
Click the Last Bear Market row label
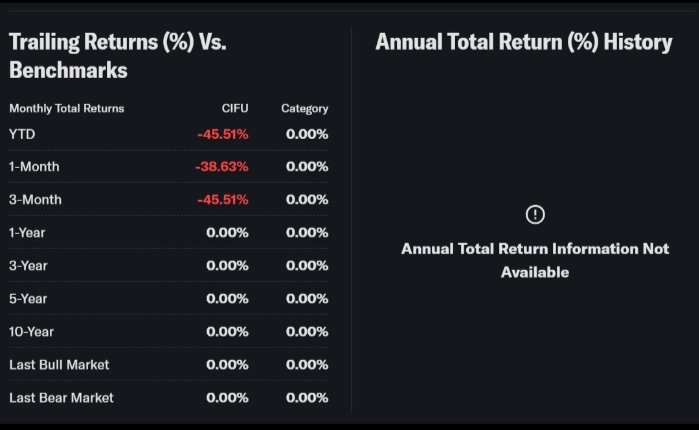click(x=61, y=398)
